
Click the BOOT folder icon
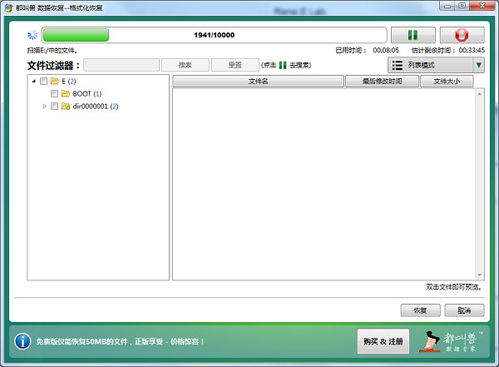point(66,94)
